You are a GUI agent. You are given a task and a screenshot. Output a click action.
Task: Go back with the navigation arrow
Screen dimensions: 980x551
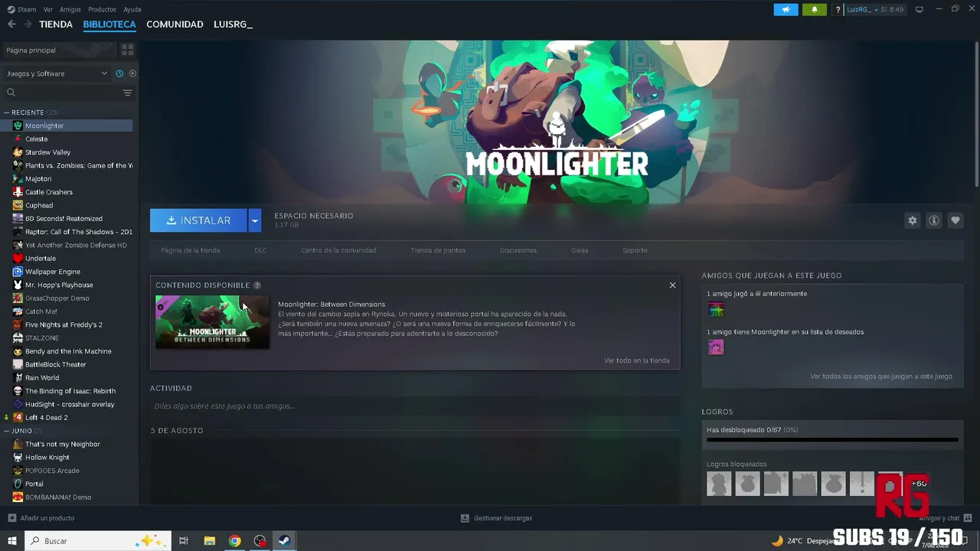point(11,24)
